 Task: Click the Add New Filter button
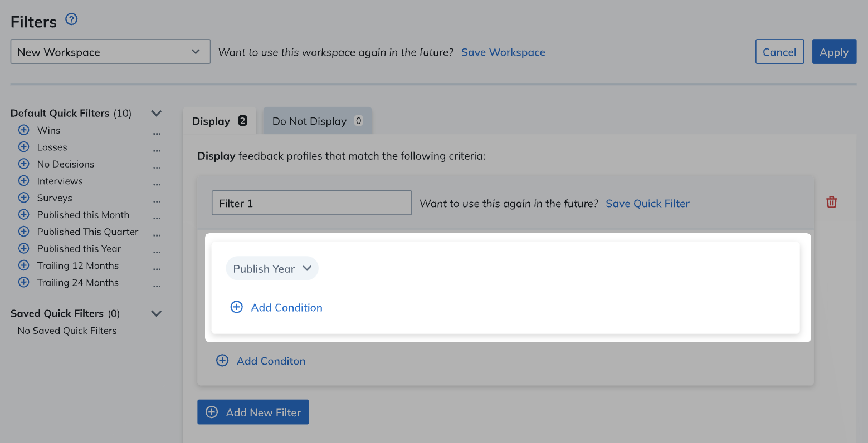point(253,412)
